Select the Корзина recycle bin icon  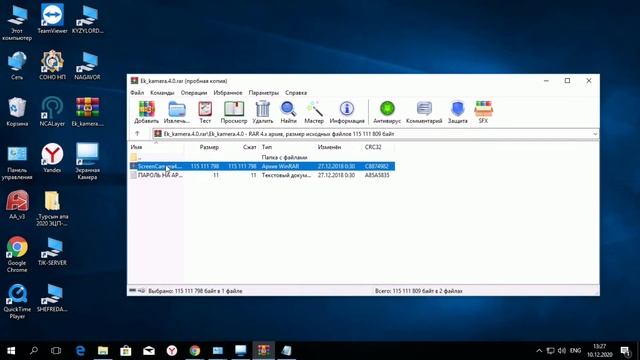coord(17,111)
